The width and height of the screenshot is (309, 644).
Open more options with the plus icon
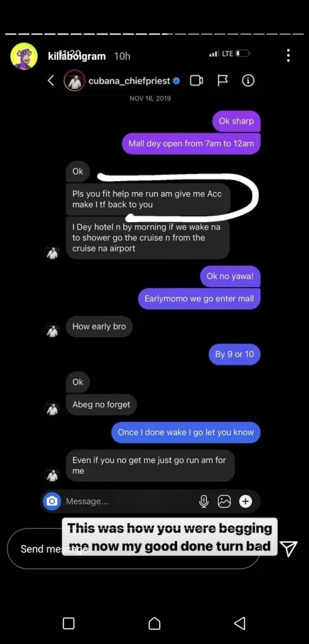tap(246, 501)
